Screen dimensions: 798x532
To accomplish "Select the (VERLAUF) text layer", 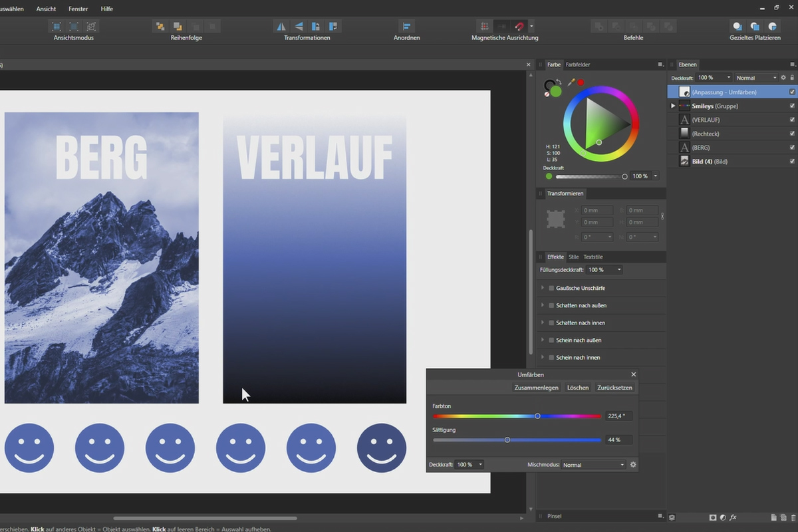I will pos(707,120).
